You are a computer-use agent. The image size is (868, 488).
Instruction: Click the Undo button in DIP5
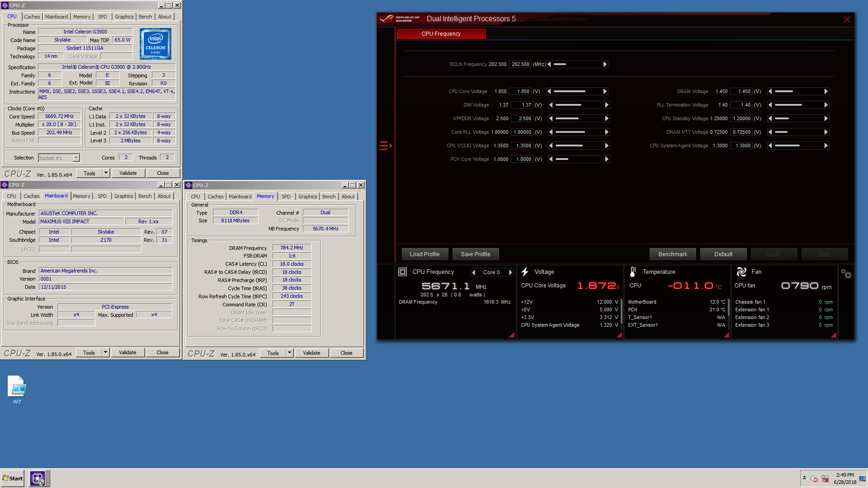[774, 254]
